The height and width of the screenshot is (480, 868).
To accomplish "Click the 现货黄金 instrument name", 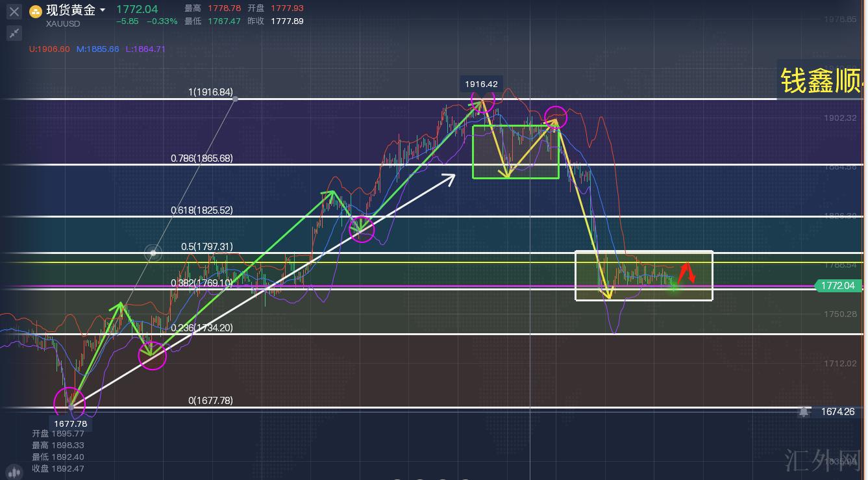I will pos(71,10).
